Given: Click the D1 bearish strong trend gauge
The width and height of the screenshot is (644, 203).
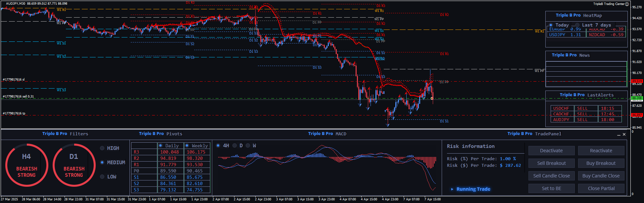Looking at the screenshot, I should point(74,165).
